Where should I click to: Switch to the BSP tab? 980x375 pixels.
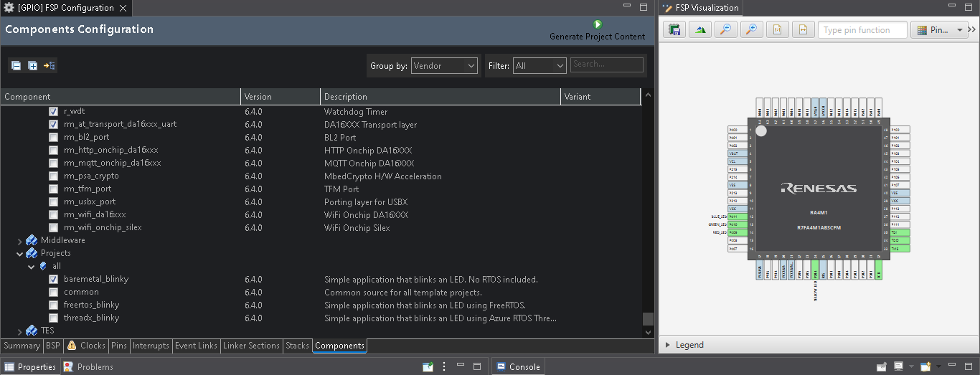53,346
